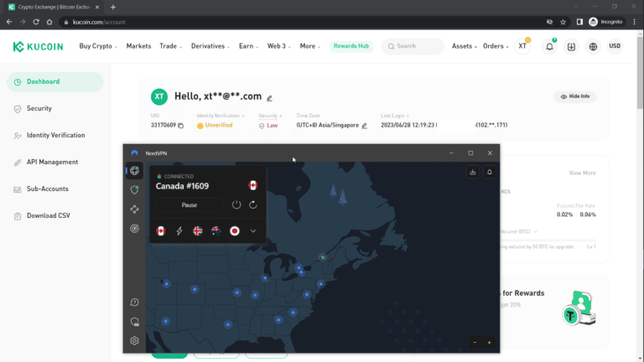644x362 pixels.
Task: Click the NordVPN disconnect power icon
Action: tap(236, 204)
